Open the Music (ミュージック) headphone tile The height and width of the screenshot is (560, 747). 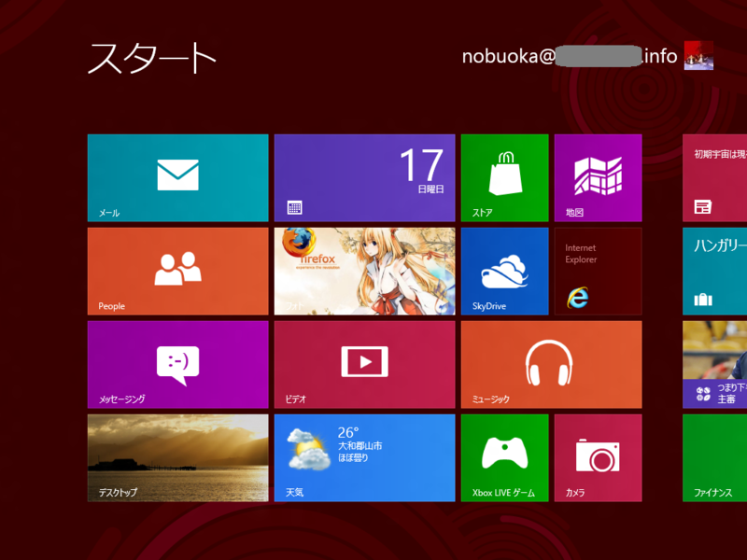(551, 364)
